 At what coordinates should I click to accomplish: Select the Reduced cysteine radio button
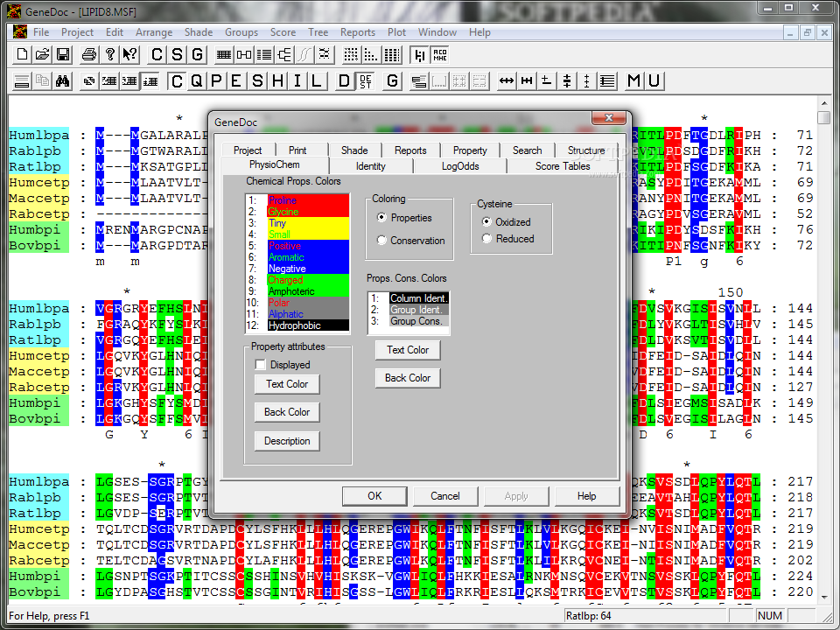(486, 238)
